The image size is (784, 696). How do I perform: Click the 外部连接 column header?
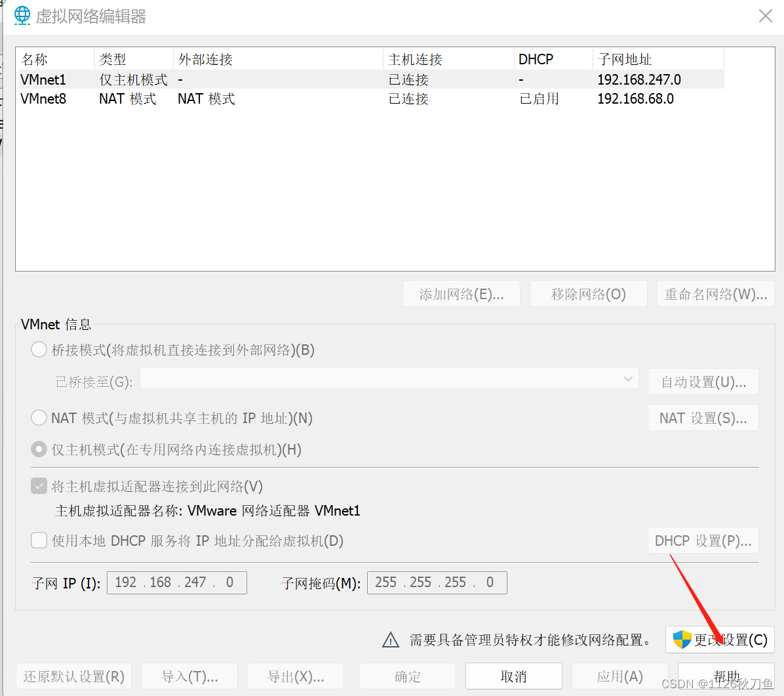point(278,59)
